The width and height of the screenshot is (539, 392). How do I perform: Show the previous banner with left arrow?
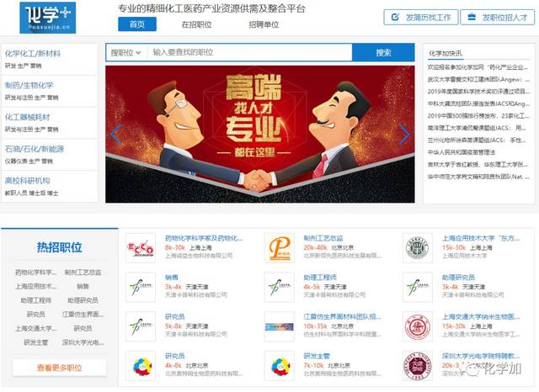click(x=116, y=135)
